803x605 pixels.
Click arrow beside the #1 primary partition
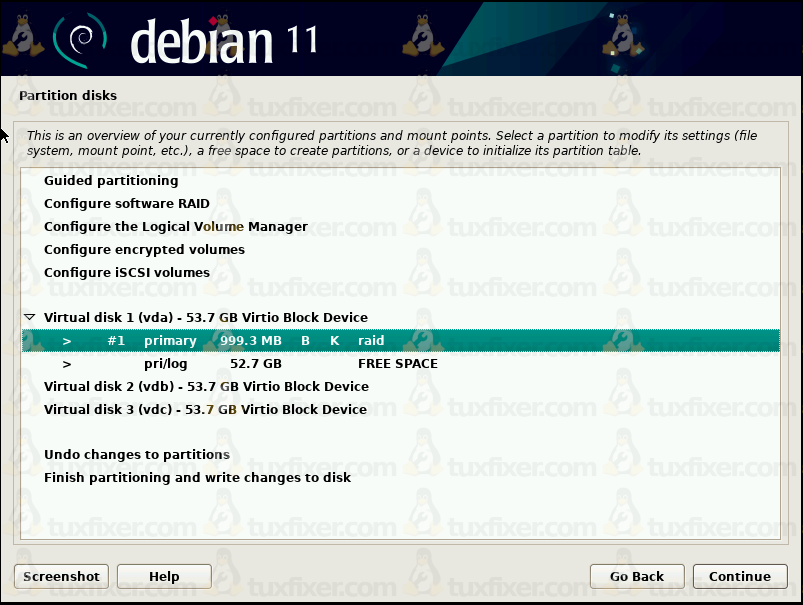click(x=67, y=341)
